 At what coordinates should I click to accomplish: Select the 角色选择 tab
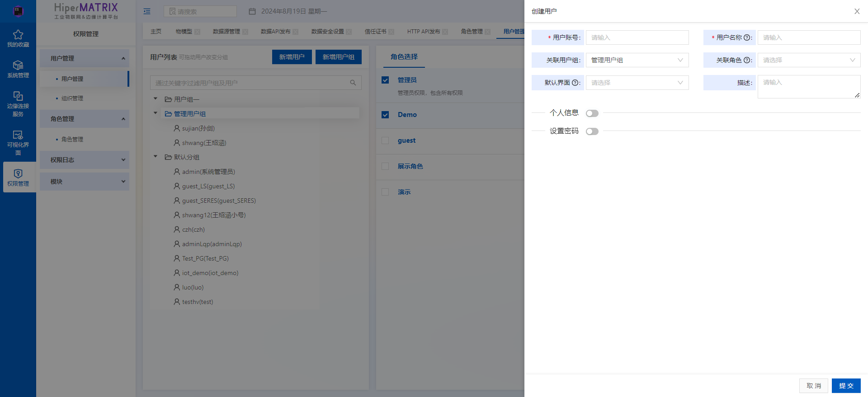tap(404, 57)
